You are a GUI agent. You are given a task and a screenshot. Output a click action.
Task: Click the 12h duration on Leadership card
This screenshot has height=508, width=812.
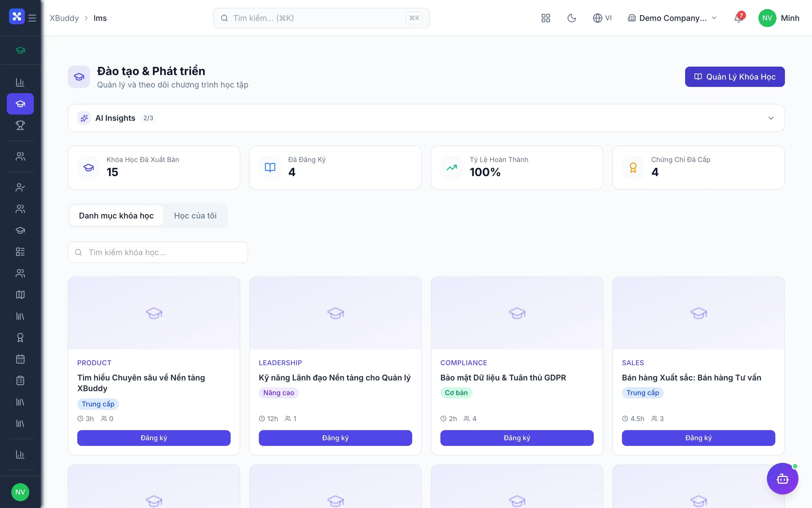[268, 419]
